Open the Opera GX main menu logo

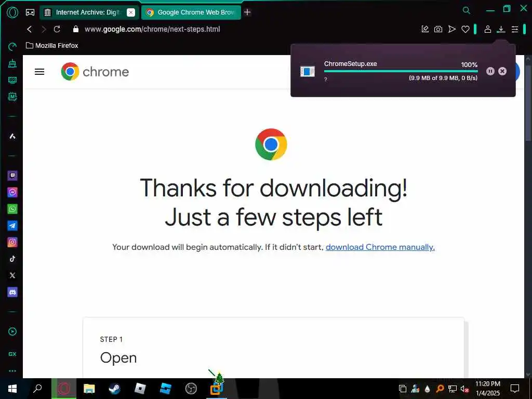(x=12, y=12)
